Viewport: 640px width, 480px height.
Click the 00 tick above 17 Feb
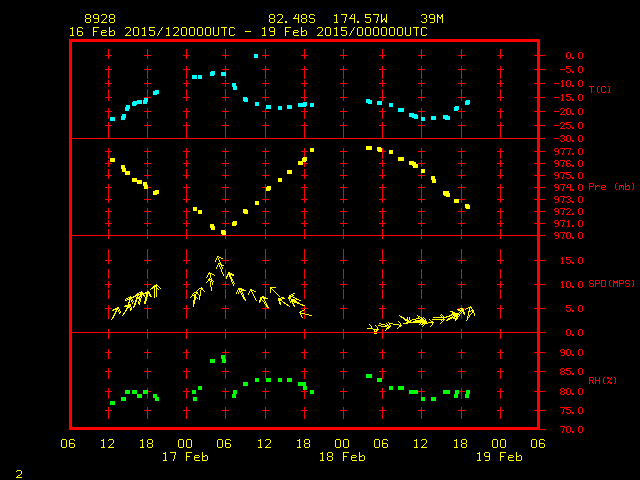(x=186, y=444)
